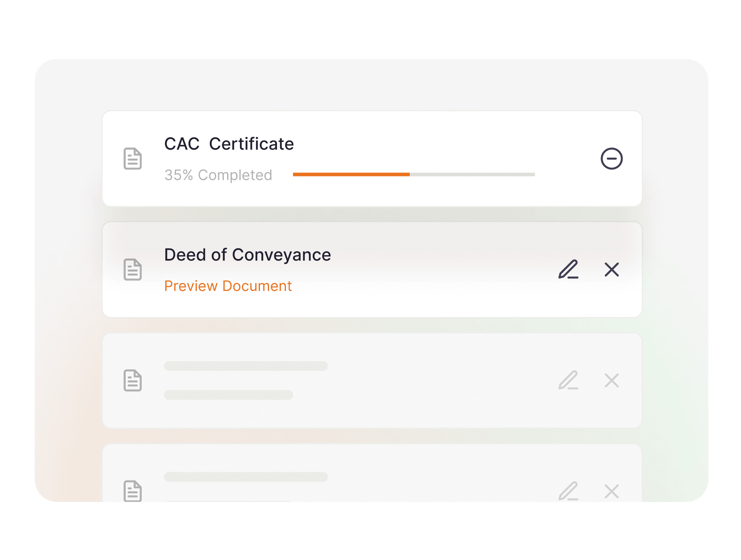741x560 pixels.
Task: Select the fourth placeholder card title bar
Action: [x=246, y=477]
